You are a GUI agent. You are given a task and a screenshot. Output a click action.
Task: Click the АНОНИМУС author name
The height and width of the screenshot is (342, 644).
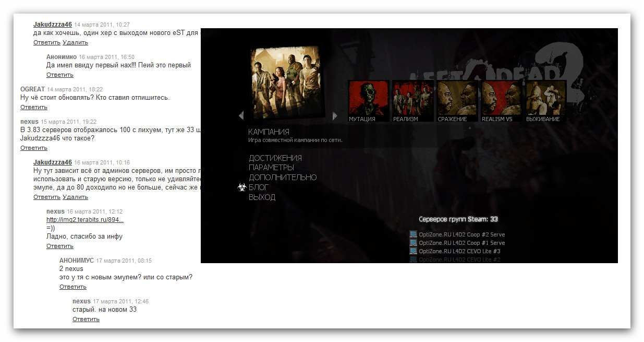(x=77, y=261)
